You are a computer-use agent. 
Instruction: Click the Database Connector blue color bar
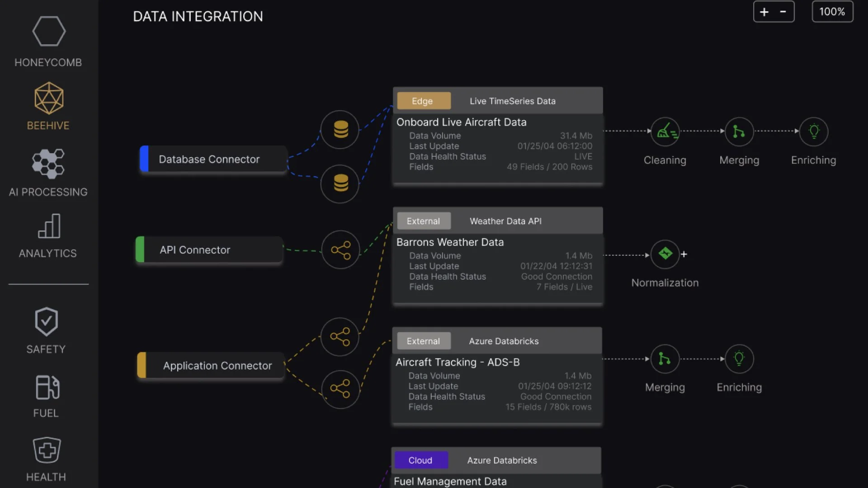(144, 159)
